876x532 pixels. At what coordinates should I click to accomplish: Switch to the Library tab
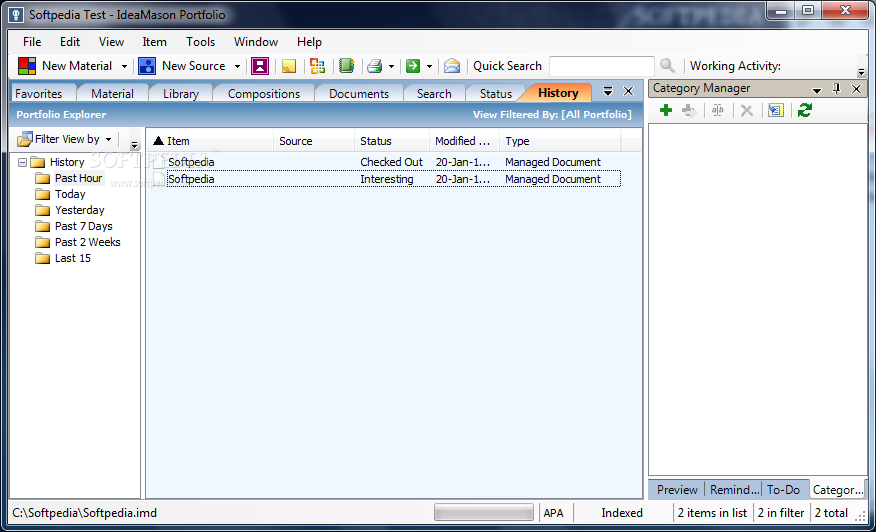(x=180, y=94)
